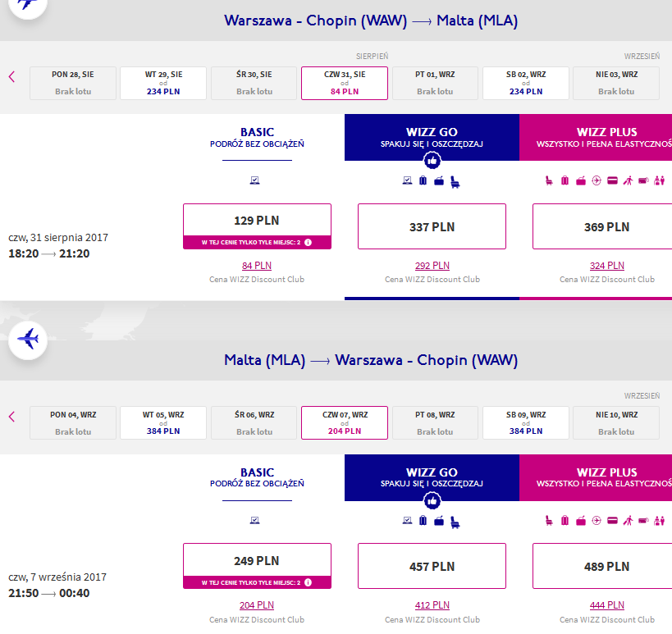Click return BASIC fare column header
This screenshot has width=672, height=634.
coord(257,477)
